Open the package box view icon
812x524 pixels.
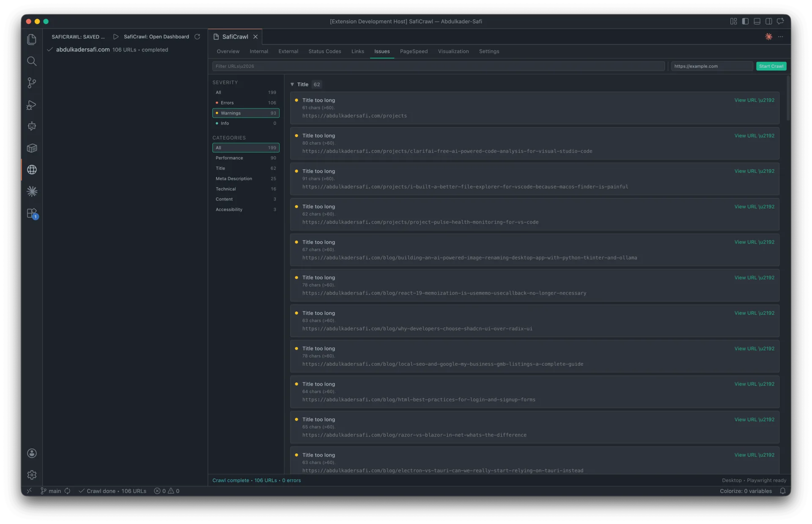pos(32,148)
